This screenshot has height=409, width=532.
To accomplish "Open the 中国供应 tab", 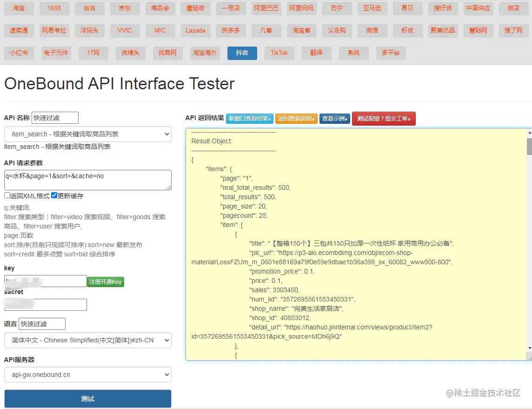I will (478, 8).
